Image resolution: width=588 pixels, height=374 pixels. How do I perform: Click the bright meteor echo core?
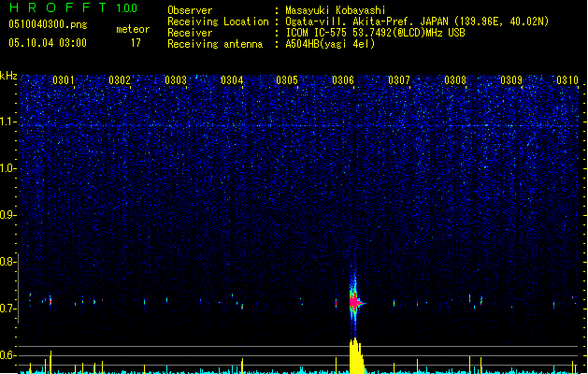tap(354, 301)
